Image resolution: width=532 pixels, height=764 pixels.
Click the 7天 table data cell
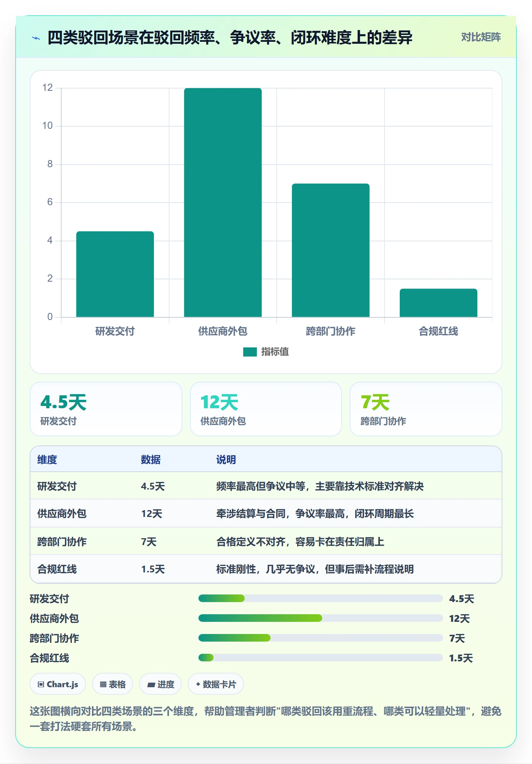click(x=149, y=541)
